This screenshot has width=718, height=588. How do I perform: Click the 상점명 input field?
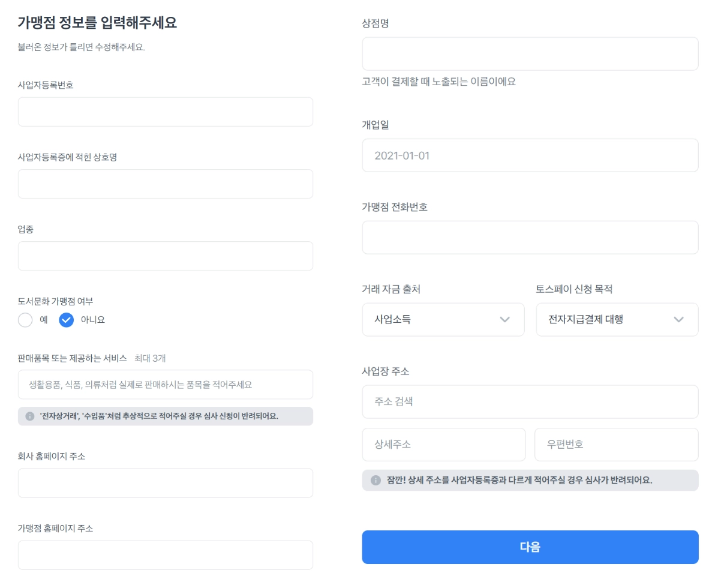(530, 54)
